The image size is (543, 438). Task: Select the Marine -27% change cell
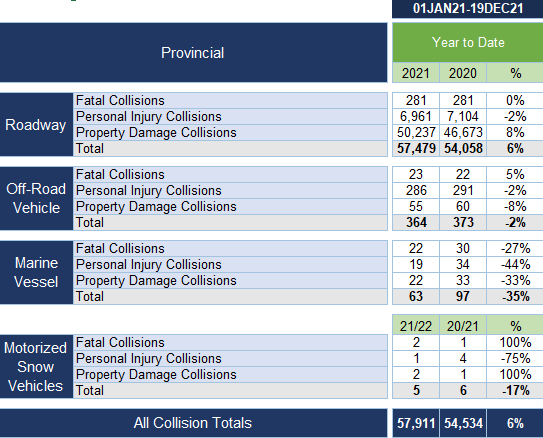515,249
